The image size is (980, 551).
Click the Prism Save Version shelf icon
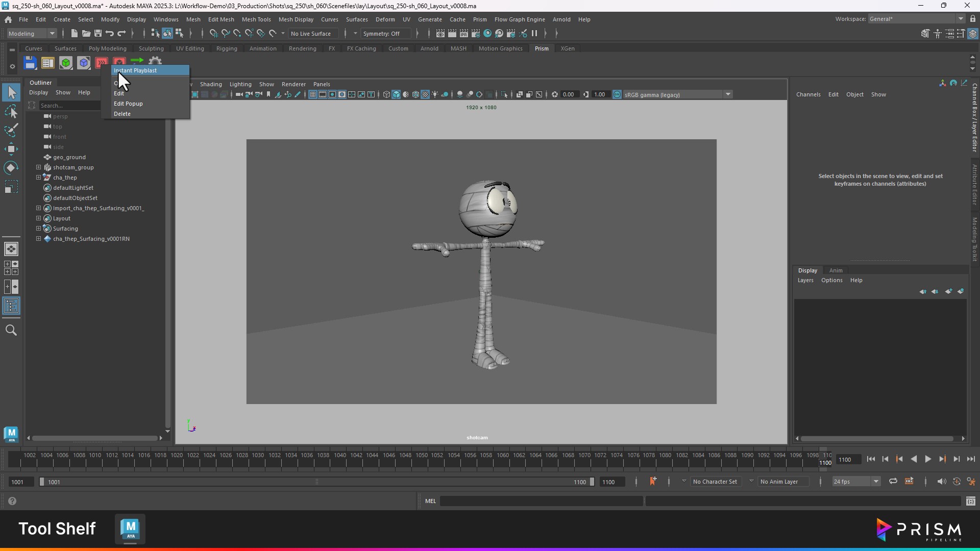coord(30,63)
